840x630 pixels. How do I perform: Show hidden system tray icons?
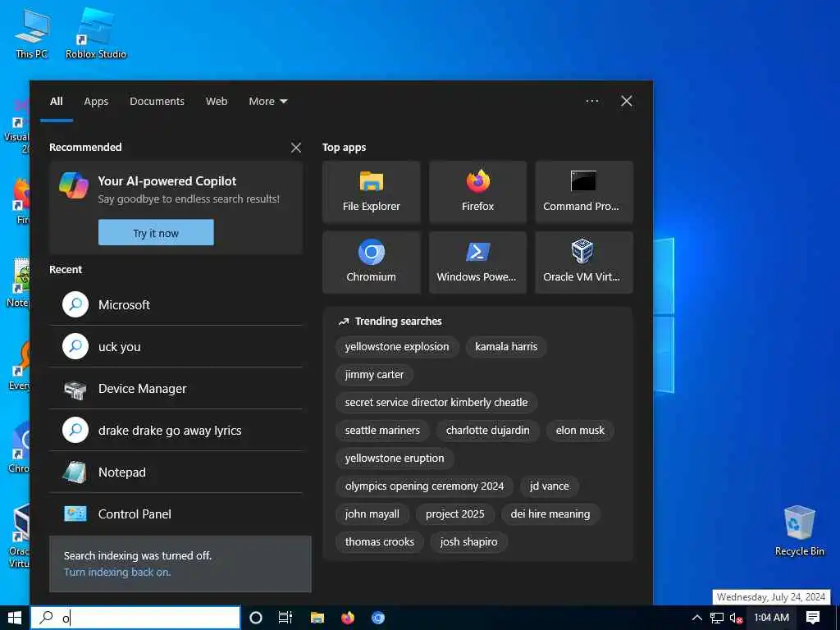pyautogui.click(x=697, y=618)
